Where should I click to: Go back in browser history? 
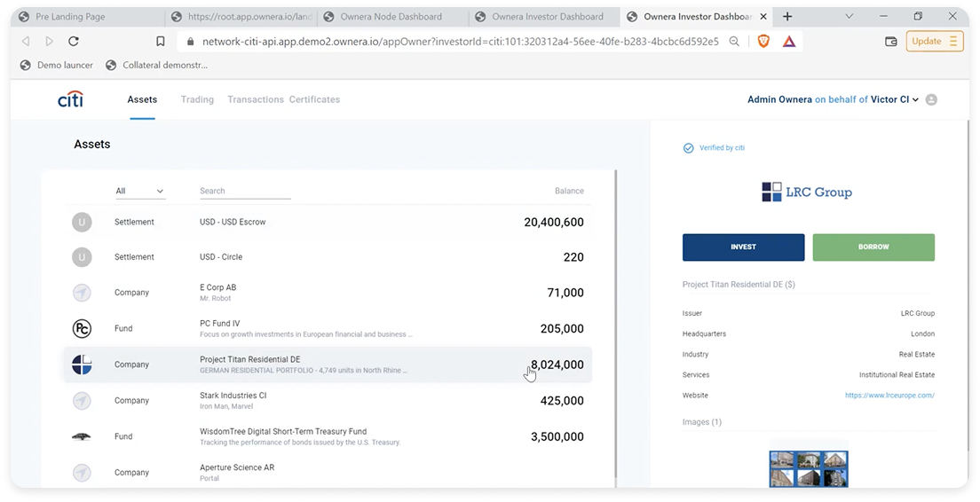point(26,41)
